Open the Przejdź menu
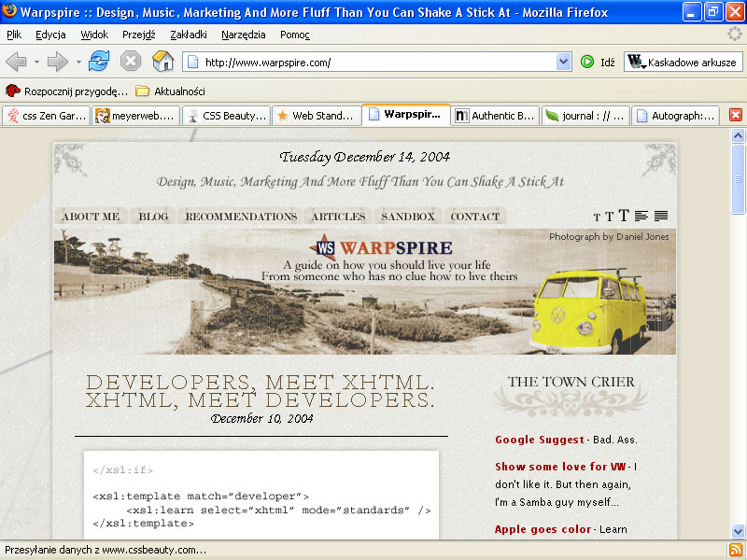 (x=138, y=35)
